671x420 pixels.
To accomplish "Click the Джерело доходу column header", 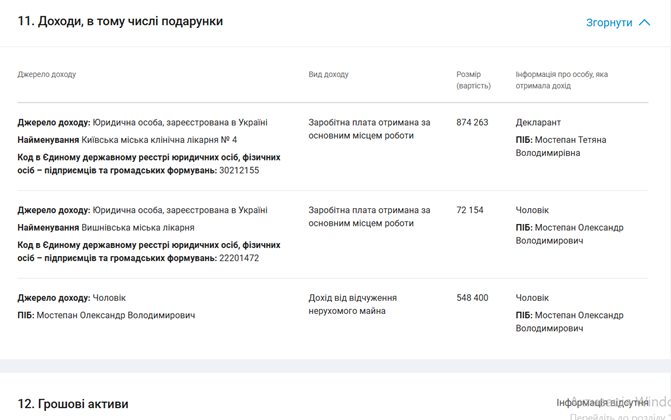I will point(46,75).
